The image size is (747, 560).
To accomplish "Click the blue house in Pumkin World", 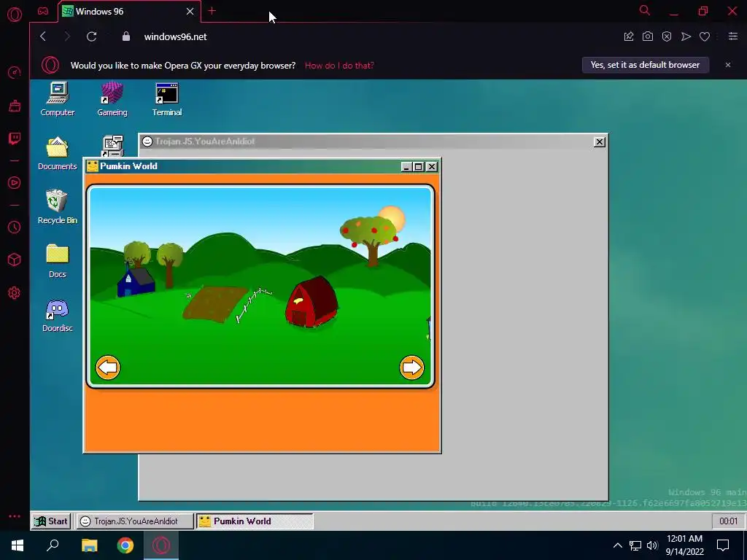I will pyautogui.click(x=136, y=281).
